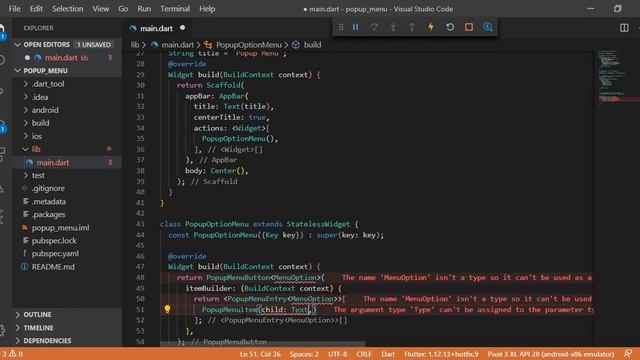
Task: Open the View menu
Action: point(100,9)
